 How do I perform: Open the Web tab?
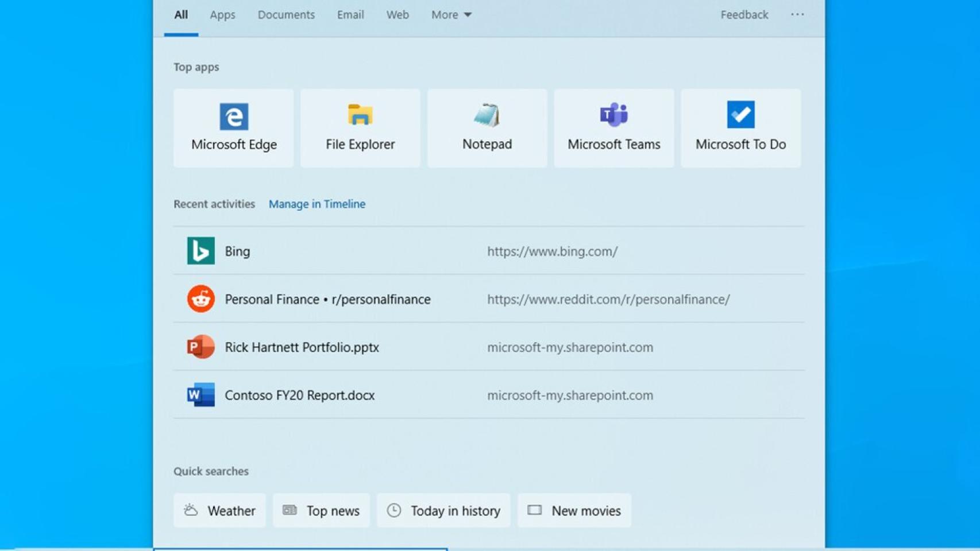398,15
